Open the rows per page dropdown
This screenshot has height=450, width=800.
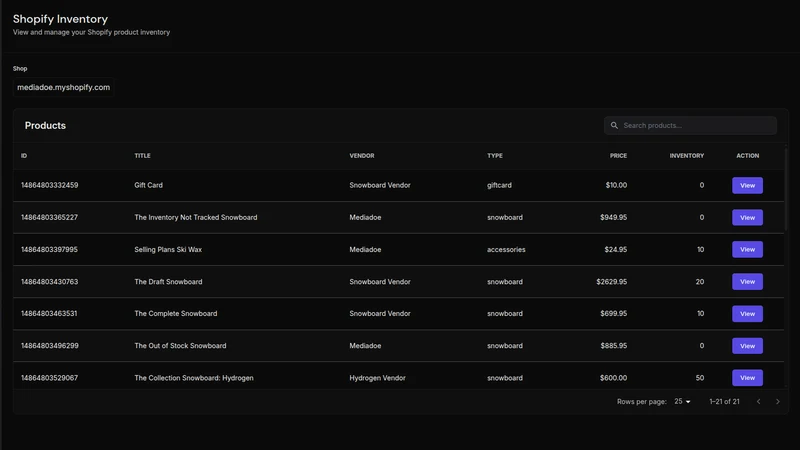point(682,402)
